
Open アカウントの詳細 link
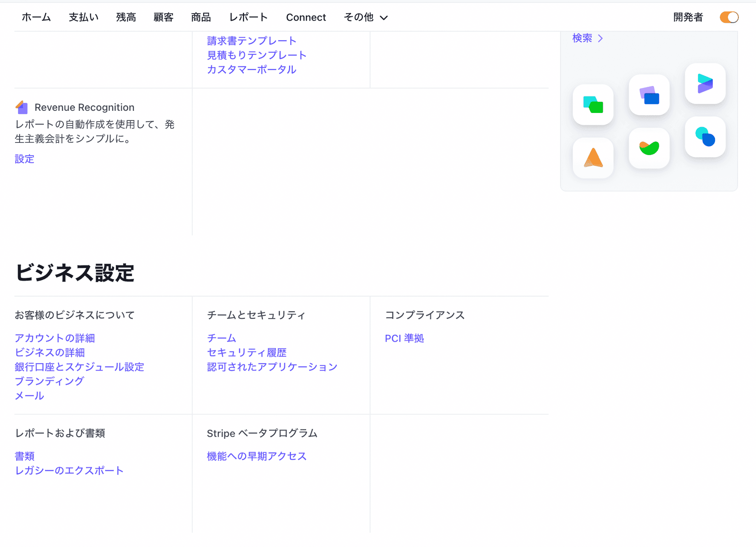point(55,338)
